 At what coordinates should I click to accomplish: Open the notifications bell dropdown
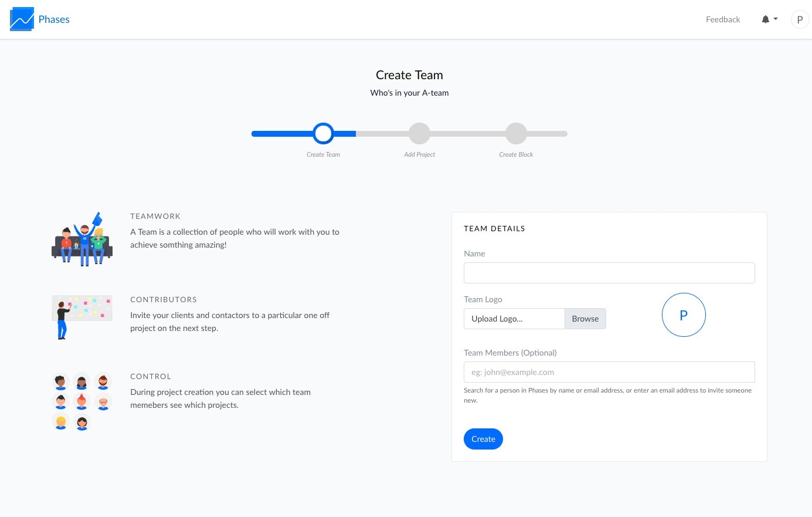pyautogui.click(x=769, y=19)
